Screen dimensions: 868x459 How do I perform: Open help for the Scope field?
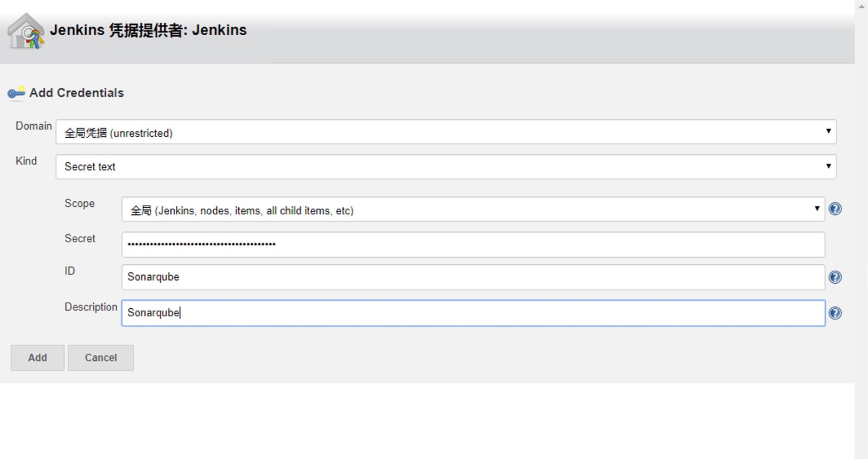point(835,209)
